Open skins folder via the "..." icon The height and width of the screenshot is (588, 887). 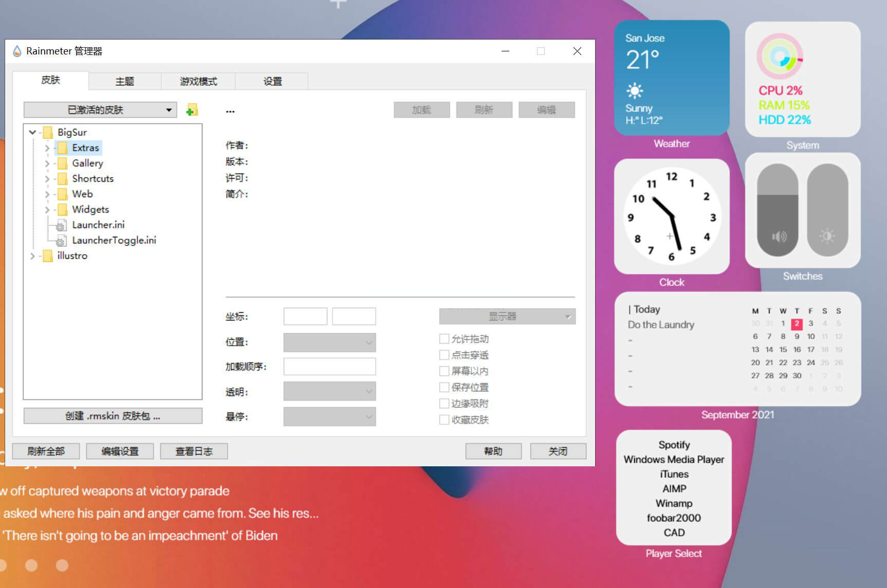230,110
